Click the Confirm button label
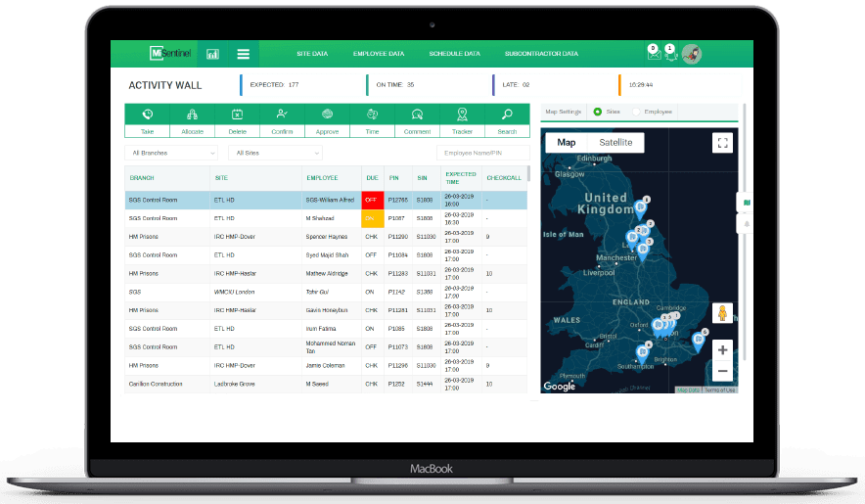The width and height of the screenshot is (865, 504). coord(282,131)
